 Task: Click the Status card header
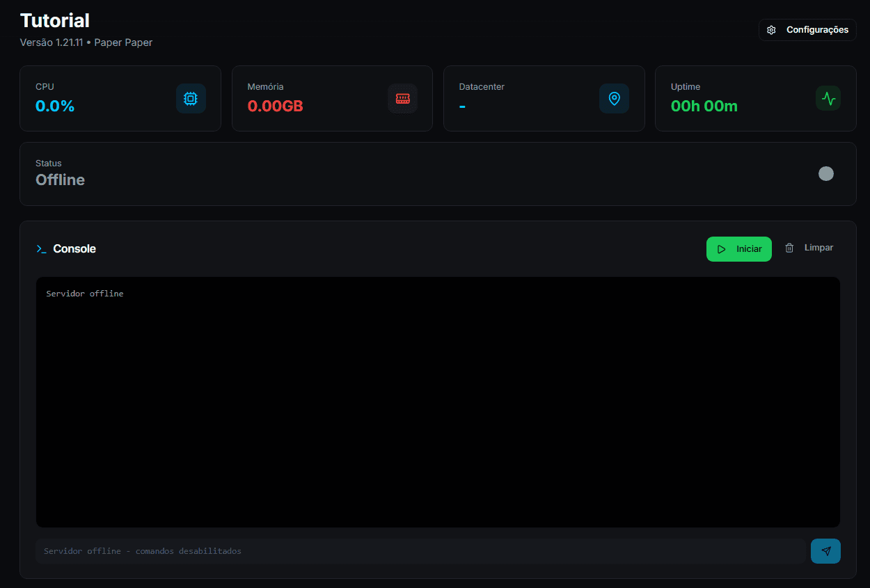coord(48,163)
